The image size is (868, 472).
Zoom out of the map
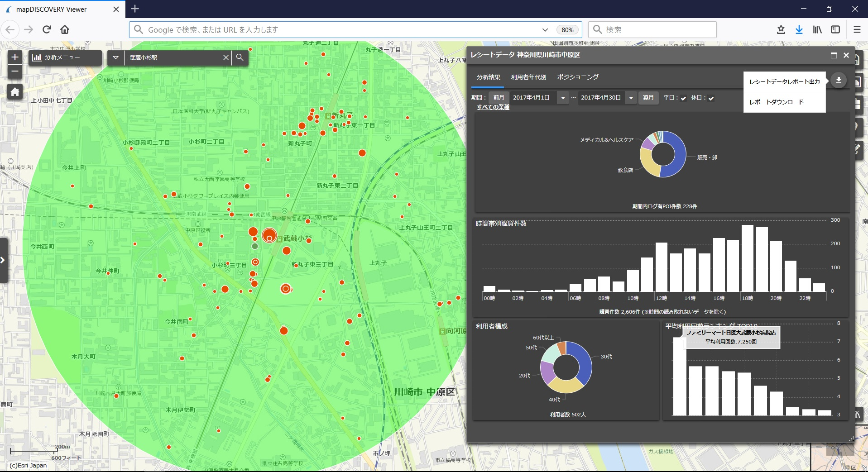coord(15,71)
